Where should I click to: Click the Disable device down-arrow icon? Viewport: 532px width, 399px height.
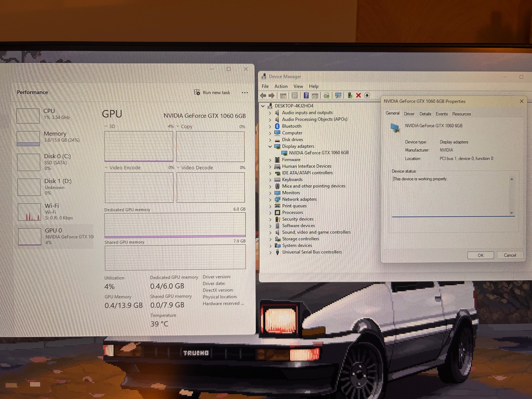(367, 95)
